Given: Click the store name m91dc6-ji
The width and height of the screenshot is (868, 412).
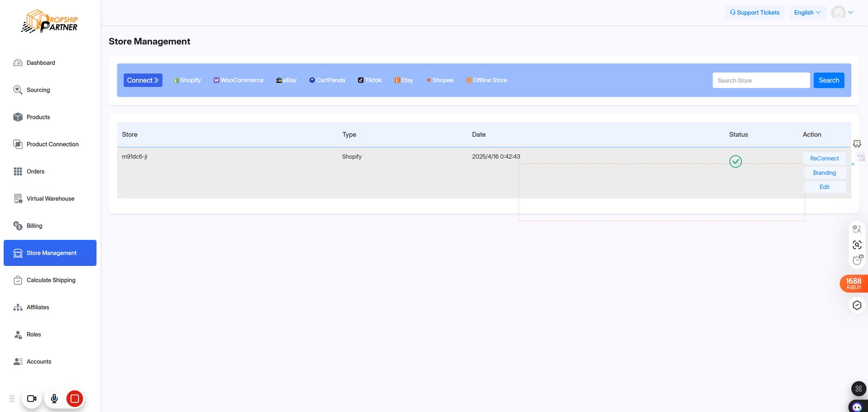Looking at the screenshot, I should pos(135,156).
